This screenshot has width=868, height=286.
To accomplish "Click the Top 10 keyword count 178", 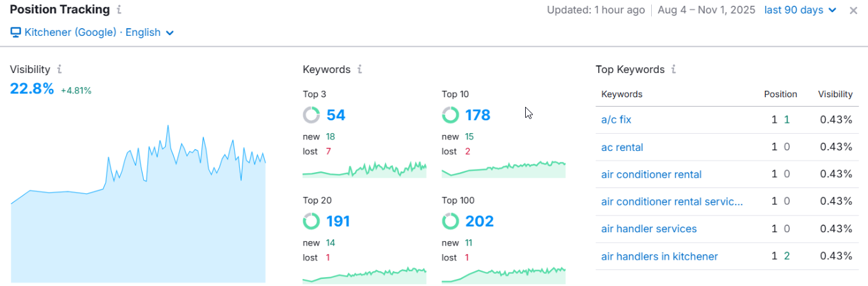I will point(477,115).
